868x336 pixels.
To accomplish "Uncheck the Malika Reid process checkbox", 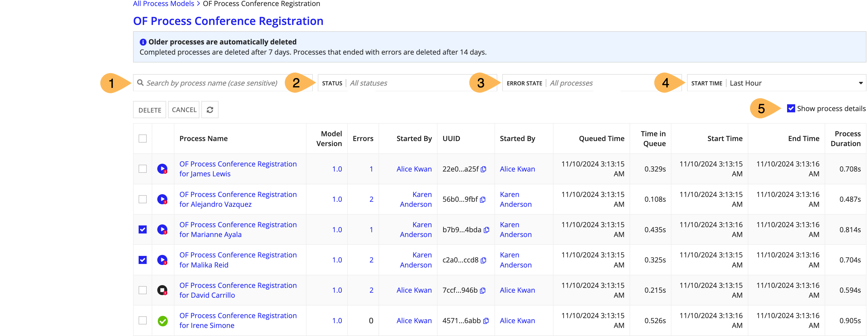I will (143, 260).
